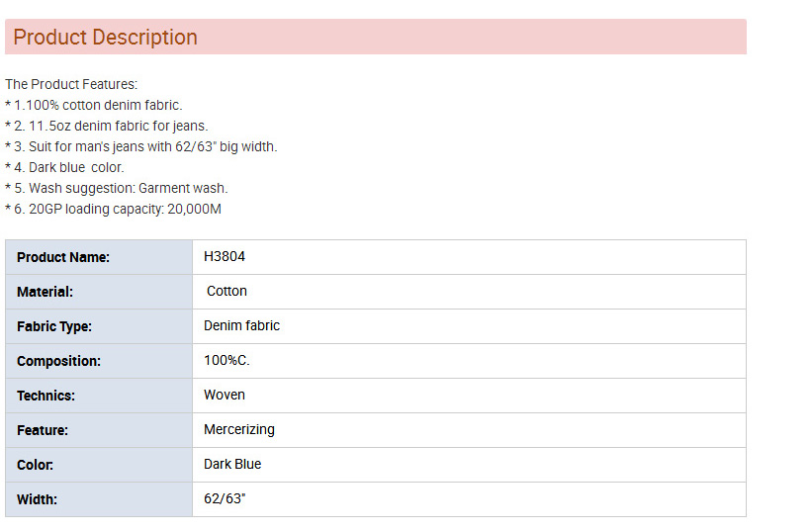Click the Denim fabric value cell
The image size is (812, 532).
pos(469,326)
